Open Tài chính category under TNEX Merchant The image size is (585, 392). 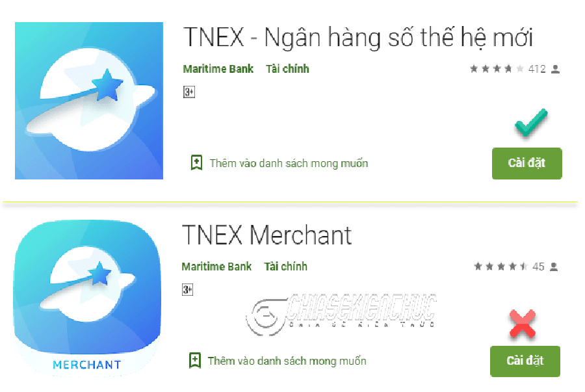286,267
